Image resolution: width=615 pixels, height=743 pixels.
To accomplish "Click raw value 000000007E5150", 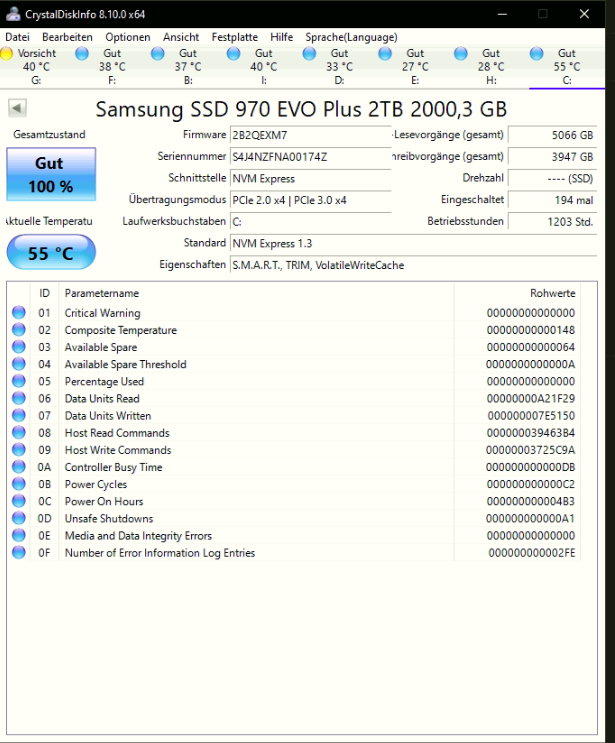I will point(531,416).
